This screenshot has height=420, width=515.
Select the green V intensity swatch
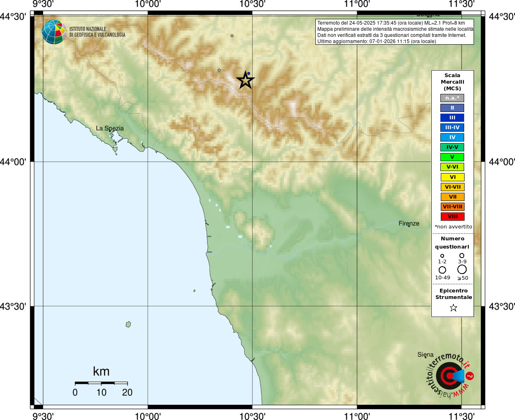(452, 157)
